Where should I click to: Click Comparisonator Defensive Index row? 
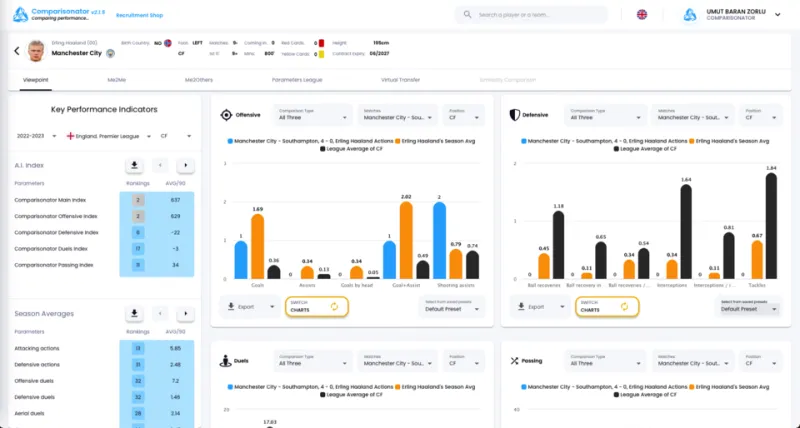click(x=104, y=233)
